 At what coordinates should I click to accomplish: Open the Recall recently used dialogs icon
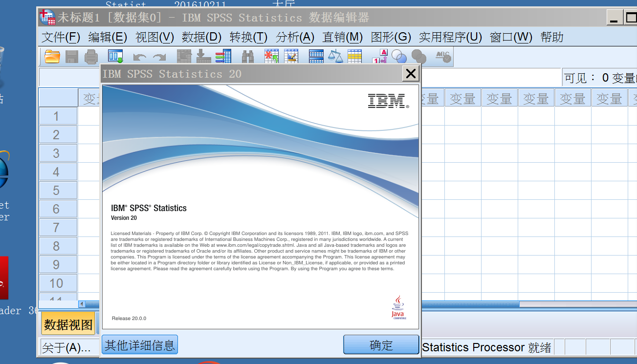115,57
